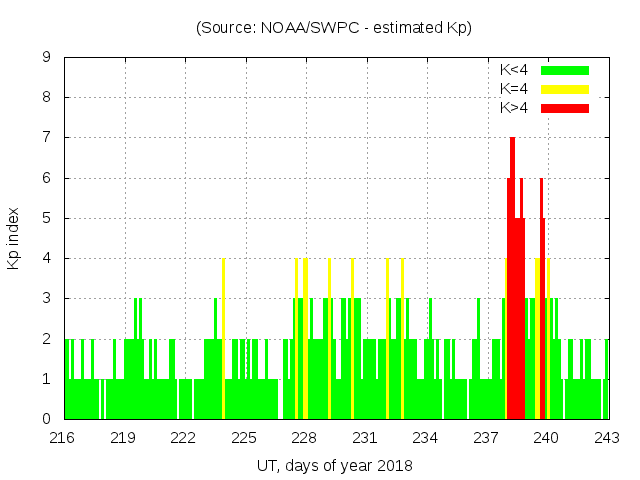The height and width of the screenshot is (480, 640).
Task: Select the K=4 legend label text
Action: [515, 89]
